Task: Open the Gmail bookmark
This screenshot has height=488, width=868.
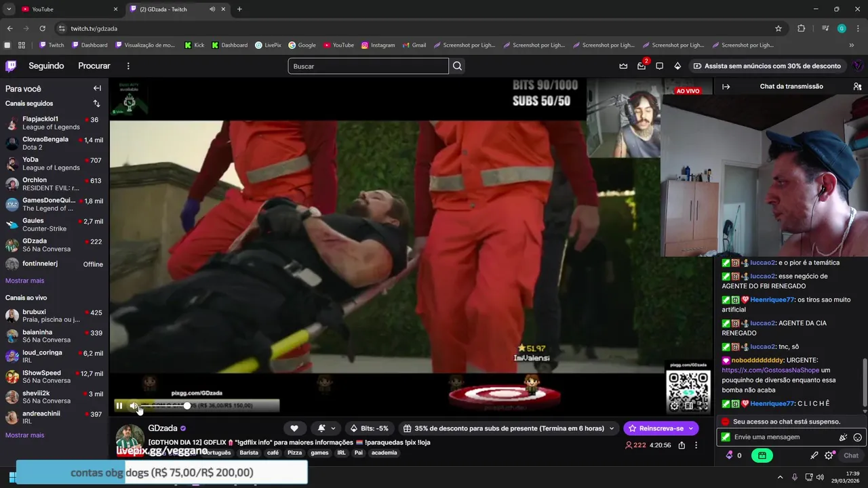Action: pyautogui.click(x=414, y=45)
